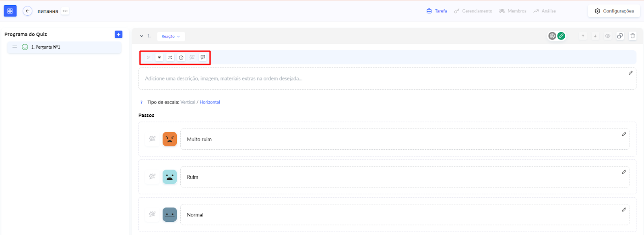Click the scale type help question mark

pos(141,102)
